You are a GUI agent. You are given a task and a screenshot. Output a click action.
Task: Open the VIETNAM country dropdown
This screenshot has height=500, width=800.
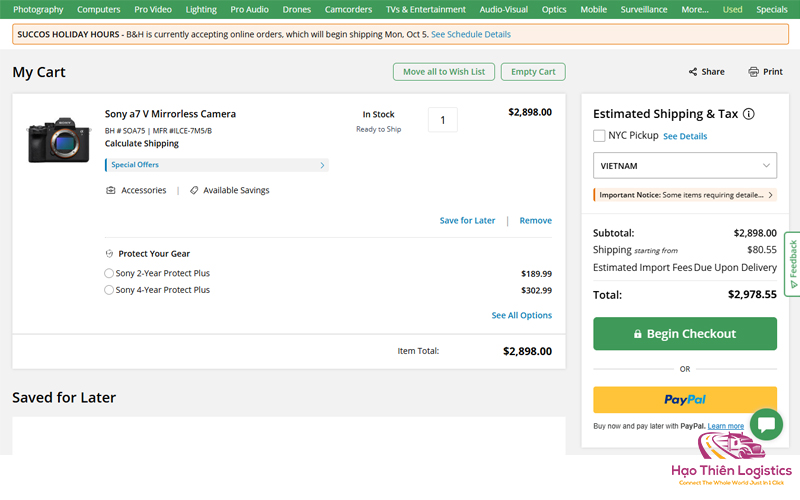pyautogui.click(x=685, y=165)
